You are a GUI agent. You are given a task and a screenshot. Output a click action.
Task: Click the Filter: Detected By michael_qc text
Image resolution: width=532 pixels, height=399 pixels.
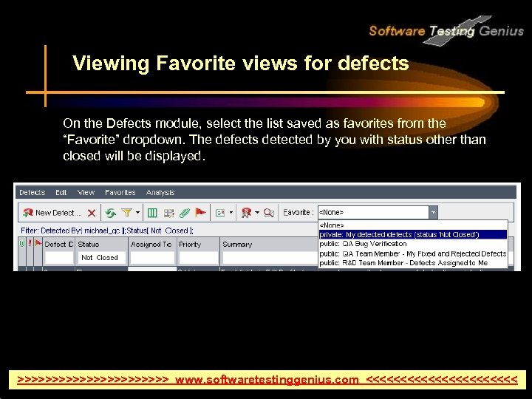pos(107,231)
